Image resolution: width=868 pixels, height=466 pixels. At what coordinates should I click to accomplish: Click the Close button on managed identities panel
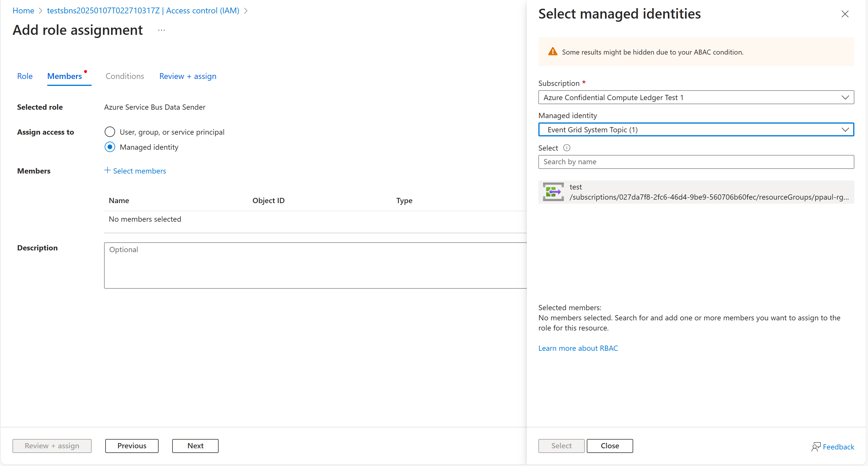tap(610, 445)
